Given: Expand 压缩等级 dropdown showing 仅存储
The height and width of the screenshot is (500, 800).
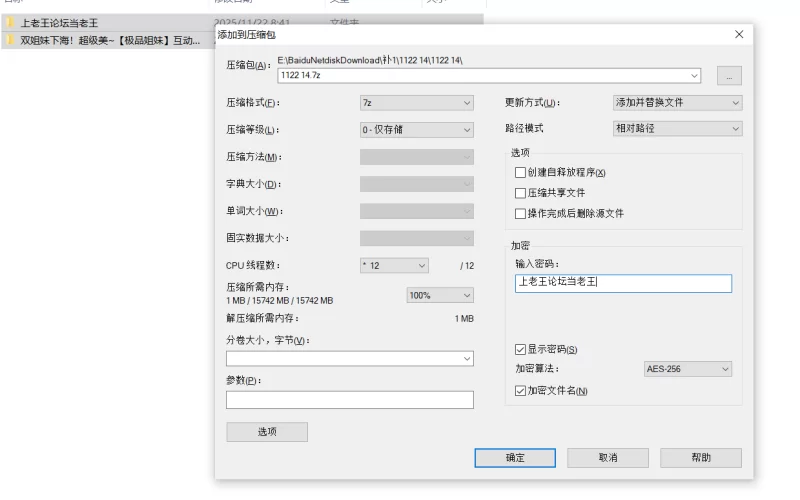Looking at the screenshot, I should 416,130.
